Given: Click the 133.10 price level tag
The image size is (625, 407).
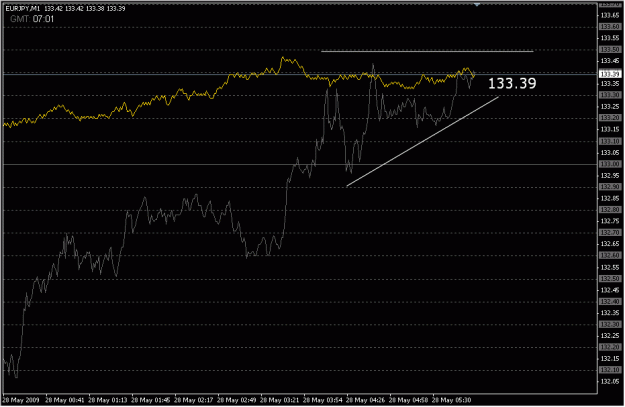Looking at the screenshot, I should coord(610,142).
